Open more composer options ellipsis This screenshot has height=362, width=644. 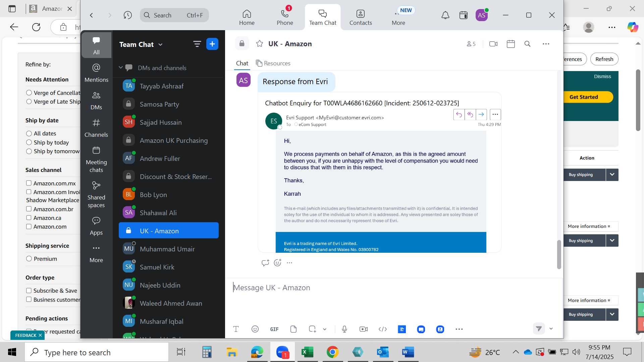pos(459,329)
